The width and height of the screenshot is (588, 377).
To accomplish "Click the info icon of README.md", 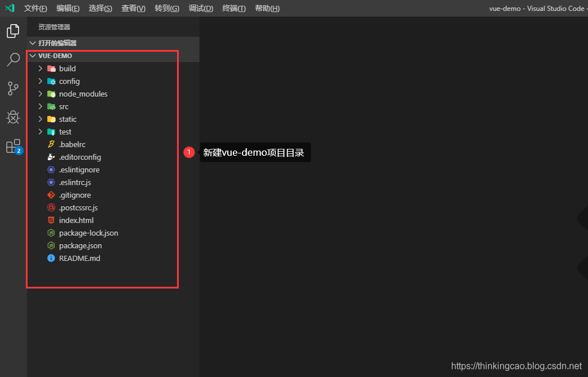I will 51,259.
